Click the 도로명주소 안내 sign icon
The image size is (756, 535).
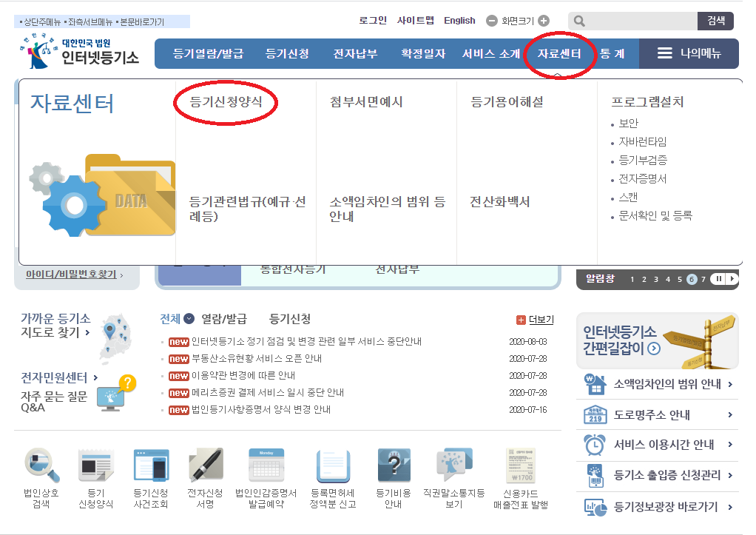point(595,414)
